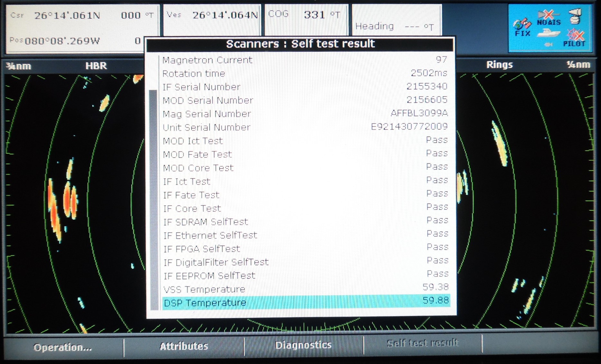Click the small fish sonar icon

pos(549,44)
